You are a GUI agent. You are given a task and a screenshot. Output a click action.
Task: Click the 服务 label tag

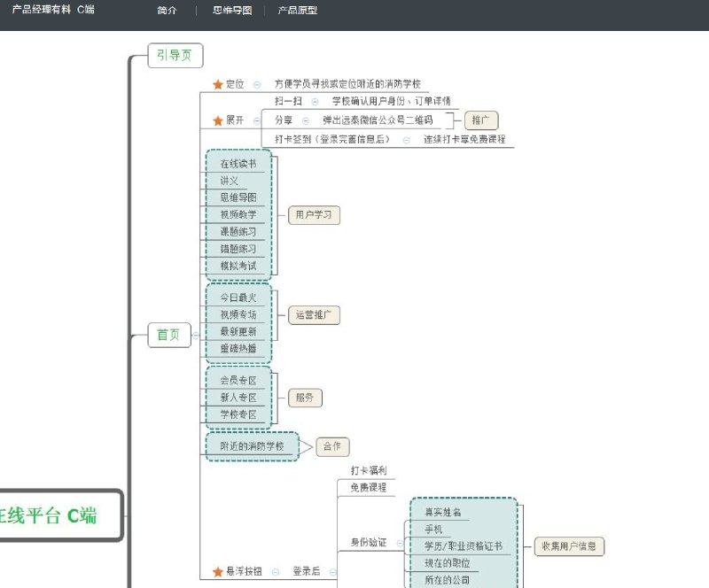coord(305,398)
